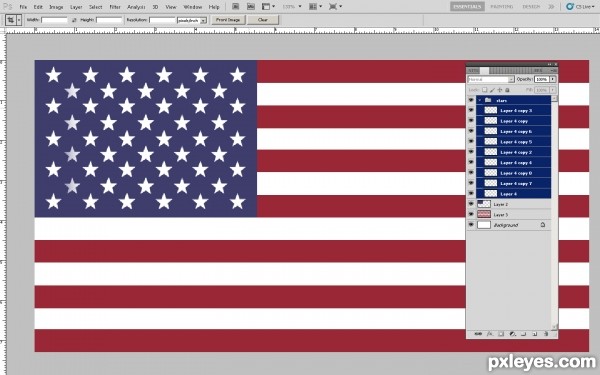Image resolution: width=600 pixels, height=375 pixels.
Task: Open the Help menu
Action: (x=214, y=7)
